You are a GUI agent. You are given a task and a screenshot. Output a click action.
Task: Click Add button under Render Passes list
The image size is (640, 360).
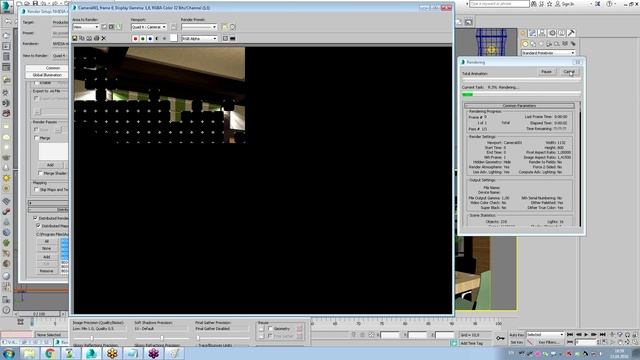pos(50,165)
